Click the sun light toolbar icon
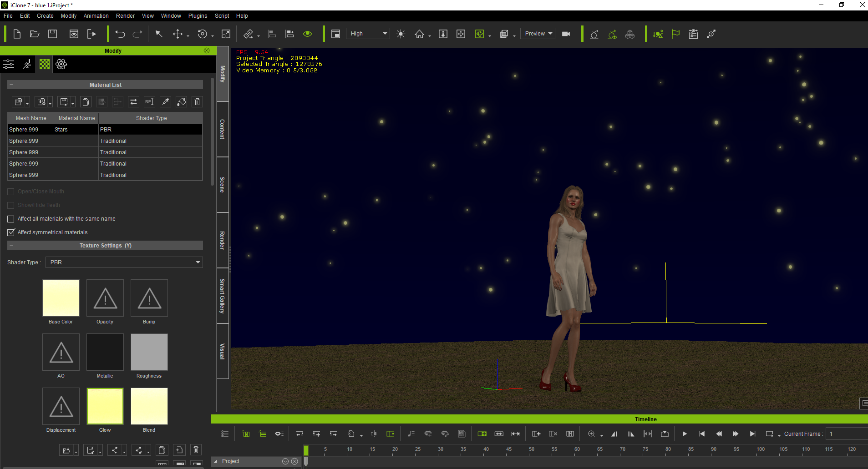Image resolution: width=868 pixels, height=469 pixels. 401,34
